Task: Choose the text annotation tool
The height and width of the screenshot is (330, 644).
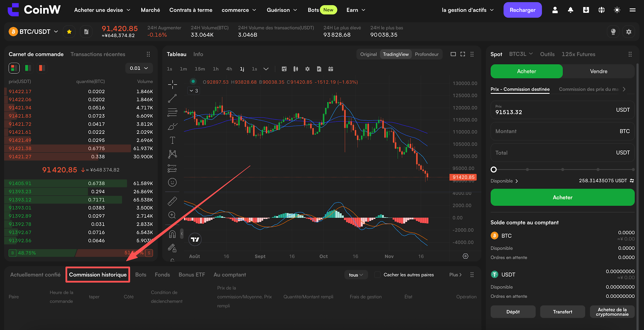Action: click(172, 140)
